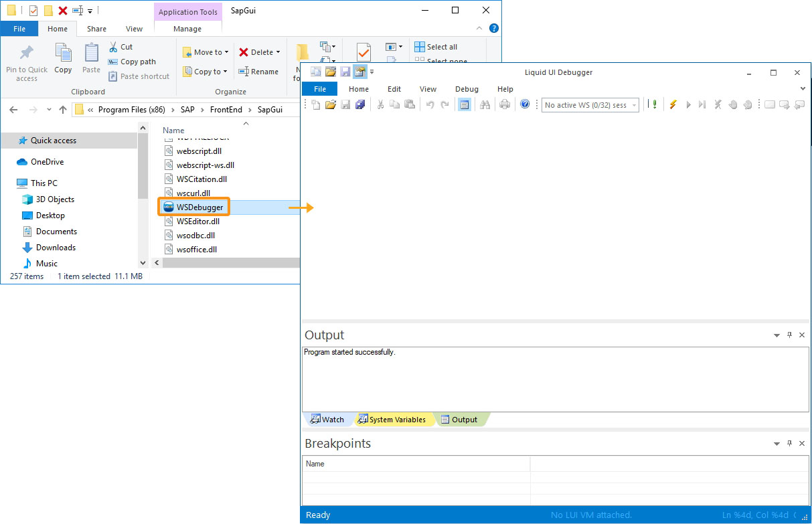The width and height of the screenshot is (812, 524).
Task: Open the Manage tab under Application Tools
Action: click(x=187, y=29)
